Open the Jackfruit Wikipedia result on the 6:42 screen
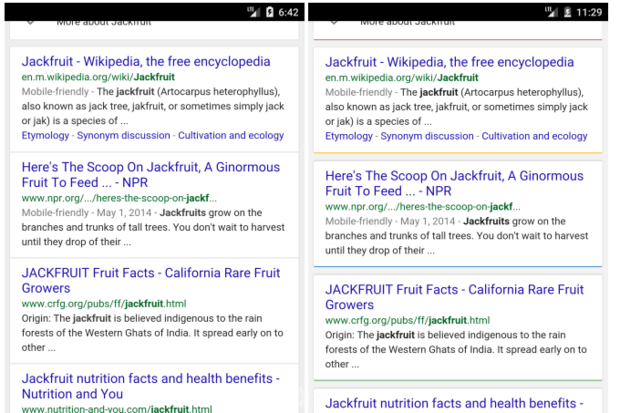620x413 pixels. pos(146,62)
